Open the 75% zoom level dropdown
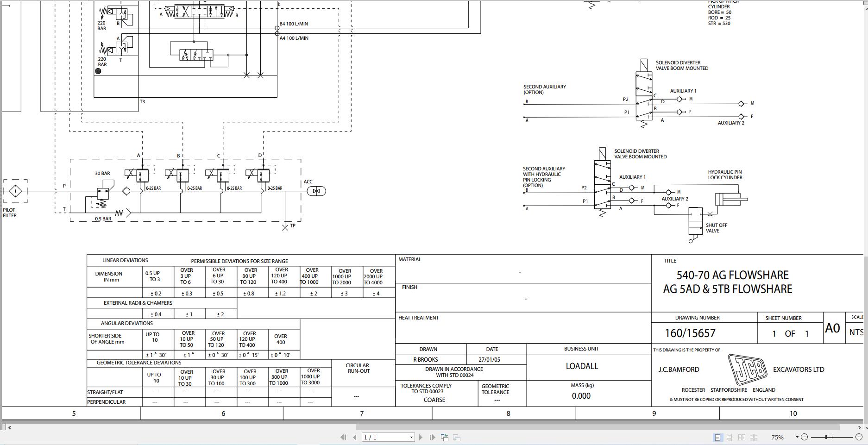This screenshot has width=868, height=445. click(x=797, y=437)
